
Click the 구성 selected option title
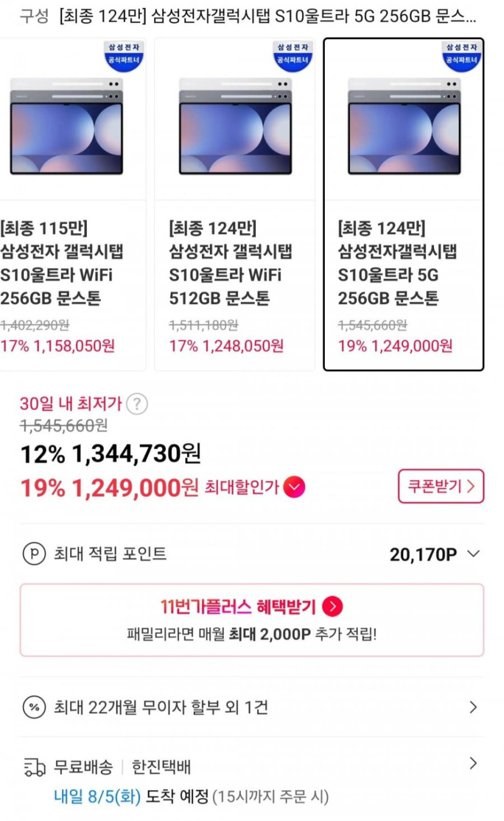click(267, 16)
